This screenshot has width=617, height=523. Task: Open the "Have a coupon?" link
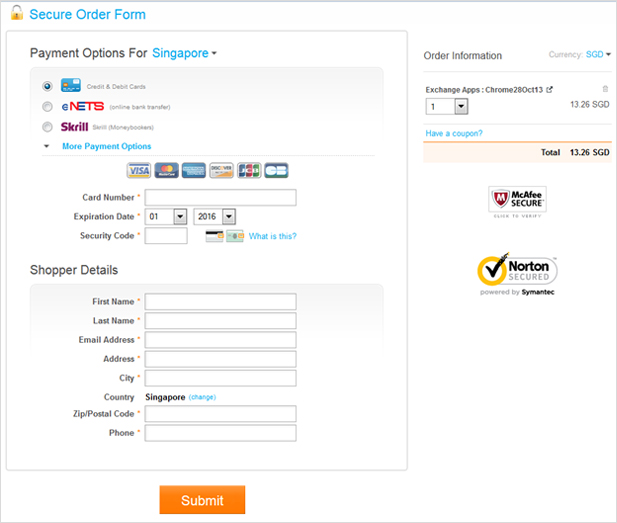[x=454, y=133]
